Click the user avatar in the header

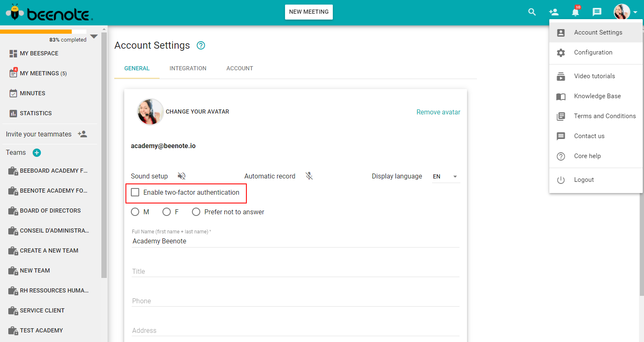622,12
